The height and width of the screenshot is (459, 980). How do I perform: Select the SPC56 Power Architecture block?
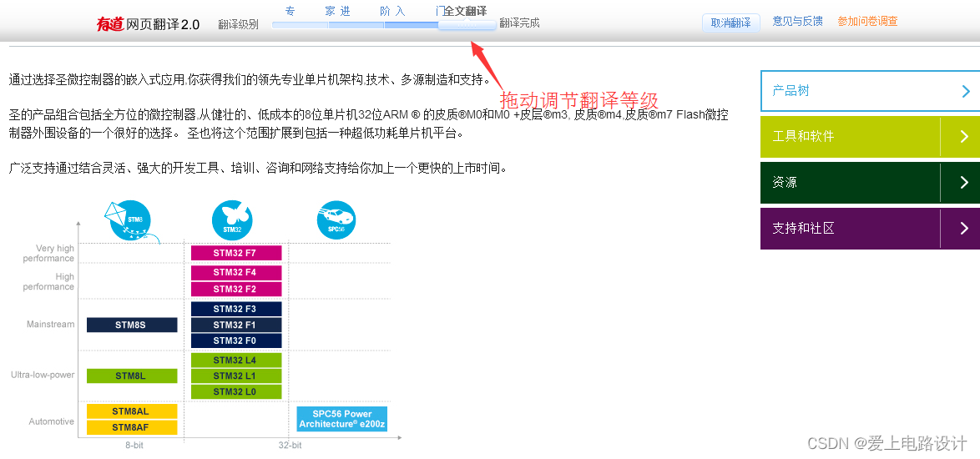pos(342,419)
